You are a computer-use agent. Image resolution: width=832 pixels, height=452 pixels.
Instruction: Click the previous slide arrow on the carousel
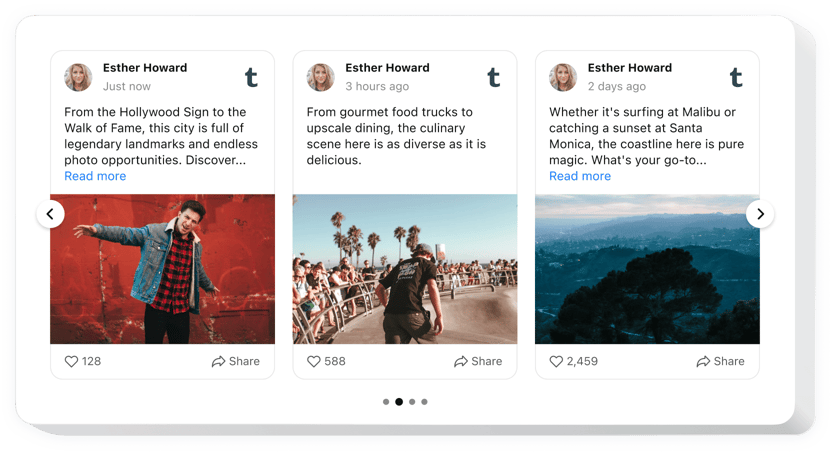[x=51, y=214]
